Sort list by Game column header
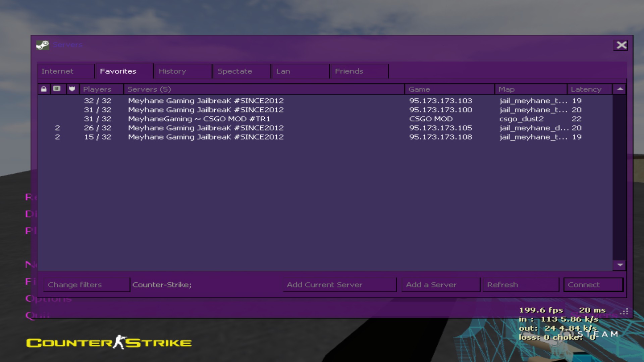 tap(449, 89)
